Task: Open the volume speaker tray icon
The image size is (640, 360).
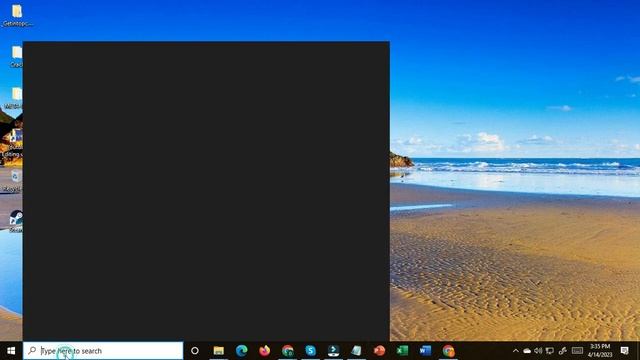Action: point(538,351)
